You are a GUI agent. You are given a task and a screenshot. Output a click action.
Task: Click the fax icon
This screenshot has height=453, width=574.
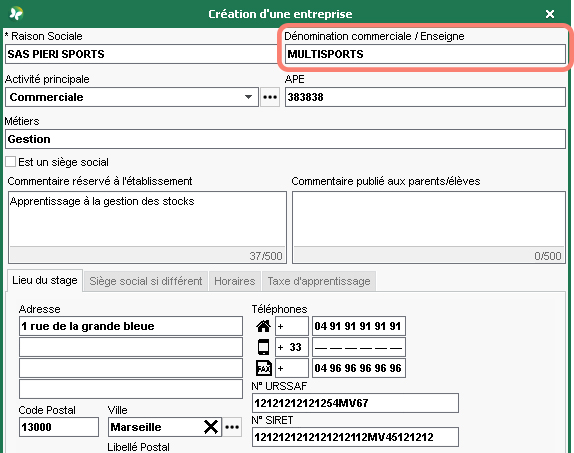(x=263, y=368)
